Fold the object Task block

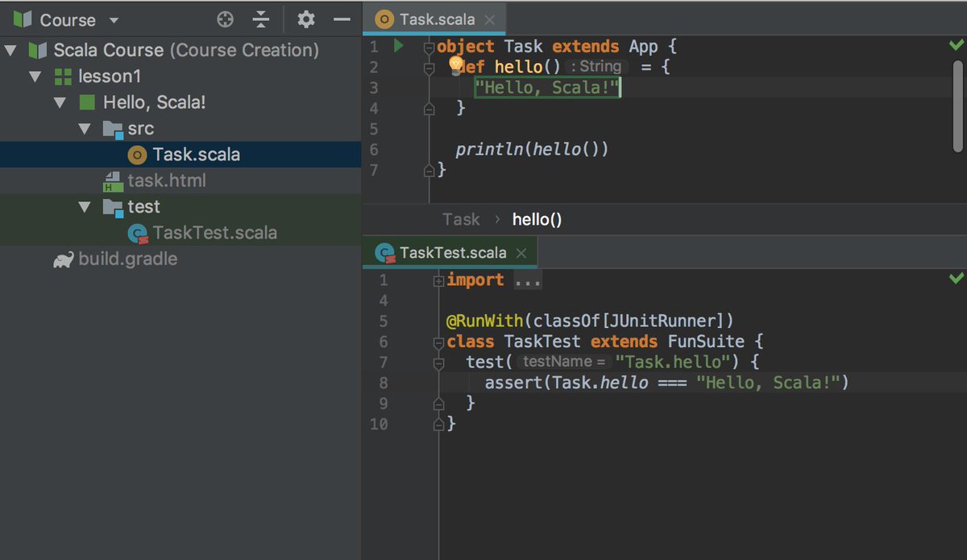click(x=430, y=47)
